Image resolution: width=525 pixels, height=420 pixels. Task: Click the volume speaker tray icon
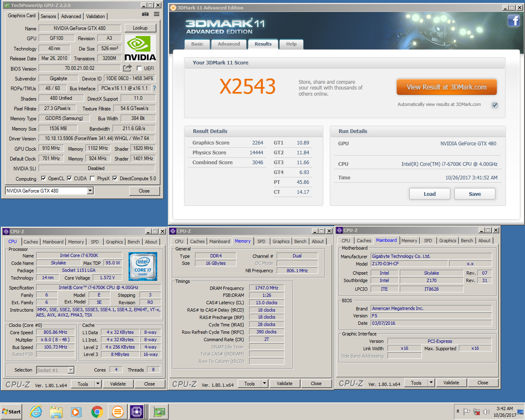(486, 411)
